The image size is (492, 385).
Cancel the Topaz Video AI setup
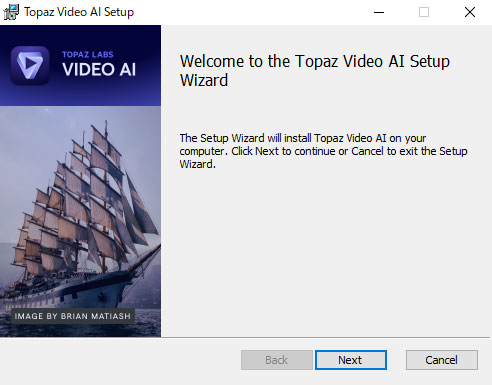442,360
